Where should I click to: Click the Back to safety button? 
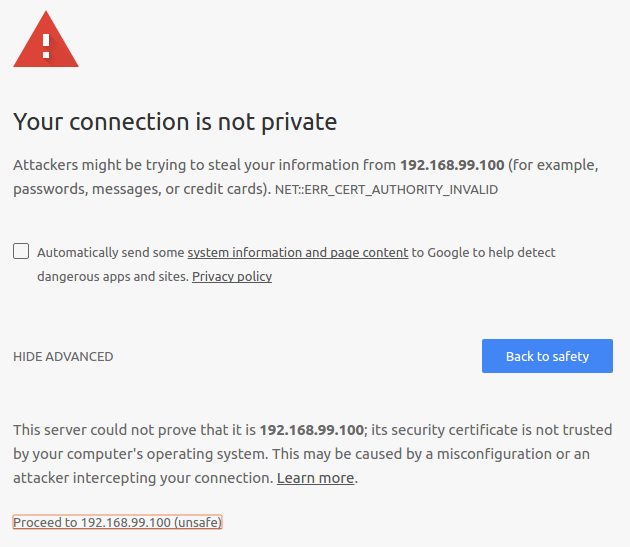click(547, 356)
